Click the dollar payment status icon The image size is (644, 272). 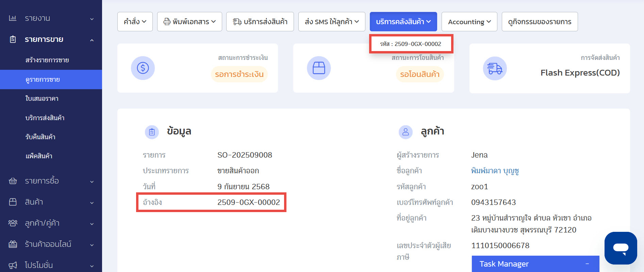[x=143, y=68]
